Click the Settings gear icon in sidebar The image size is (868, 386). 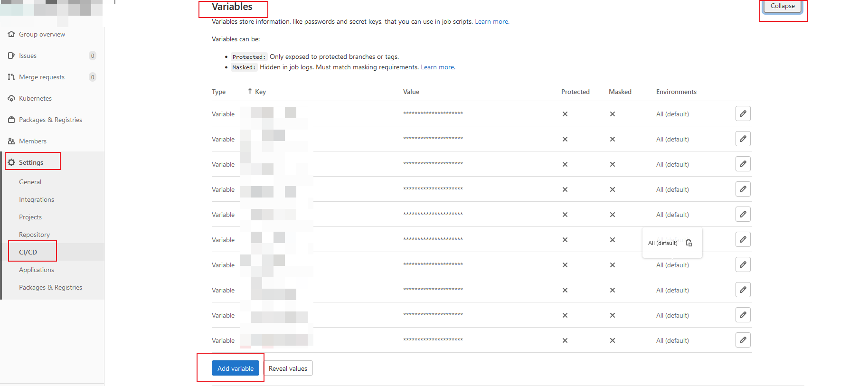click(11, 162)
